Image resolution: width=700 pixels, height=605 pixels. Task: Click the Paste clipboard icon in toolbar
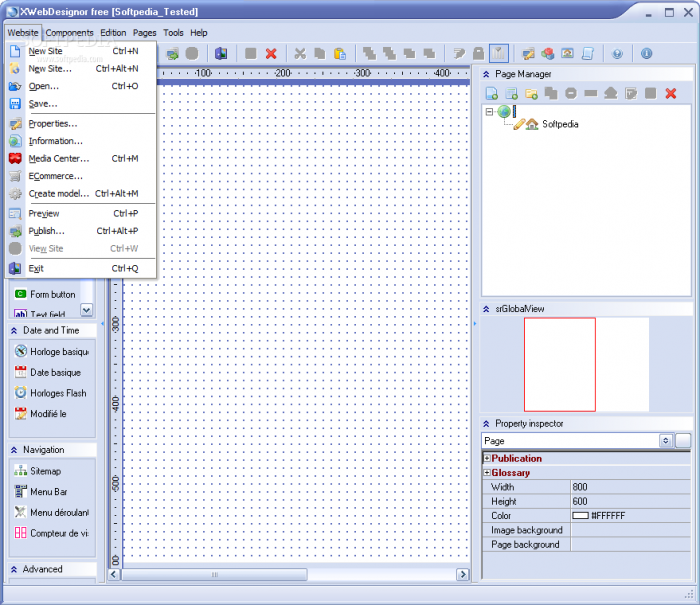pos(339,53)
